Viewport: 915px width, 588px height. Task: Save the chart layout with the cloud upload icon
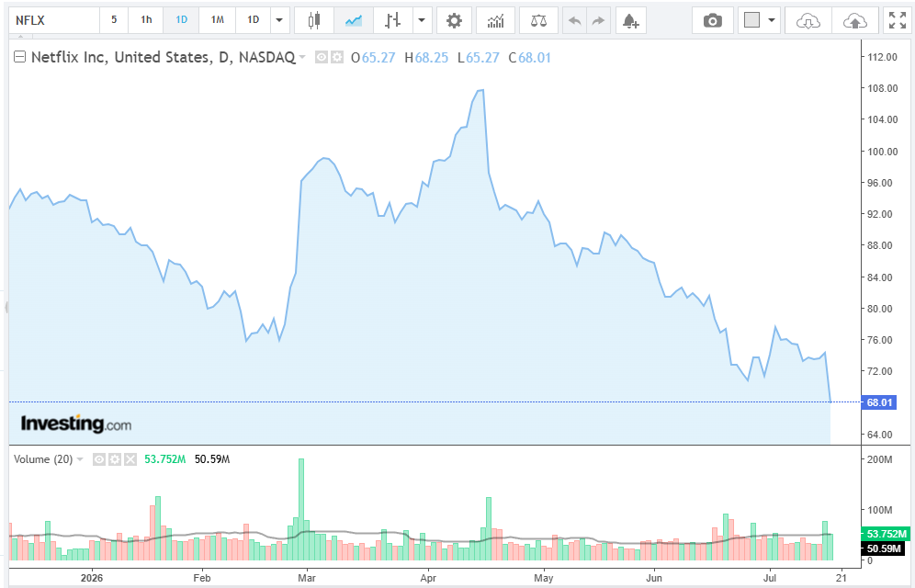[855, 20]
